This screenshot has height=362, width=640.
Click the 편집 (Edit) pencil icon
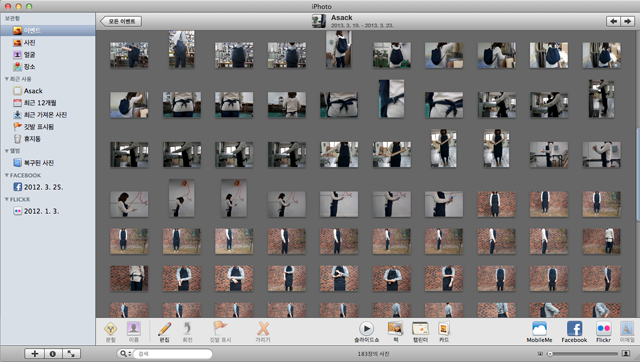(x=164, y=329)
